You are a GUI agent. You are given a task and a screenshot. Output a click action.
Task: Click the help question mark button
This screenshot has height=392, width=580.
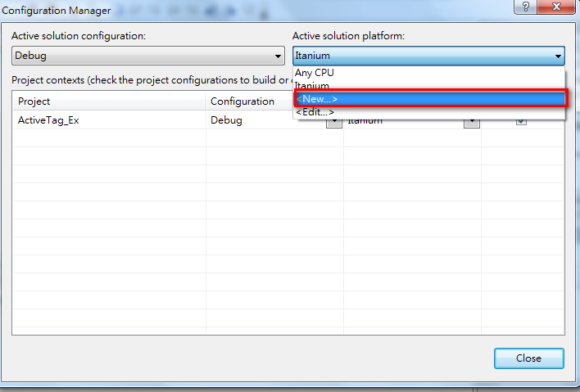pyautogui.click(x=523, y=7)
